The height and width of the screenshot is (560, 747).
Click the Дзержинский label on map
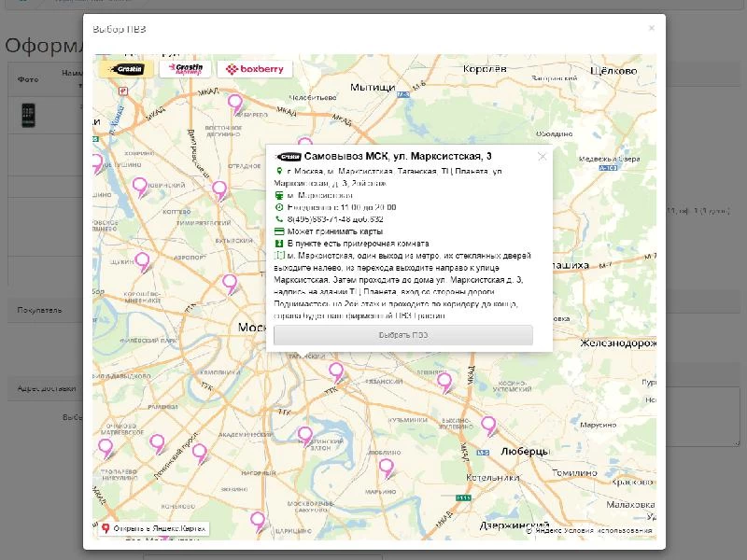click(514, 525)
